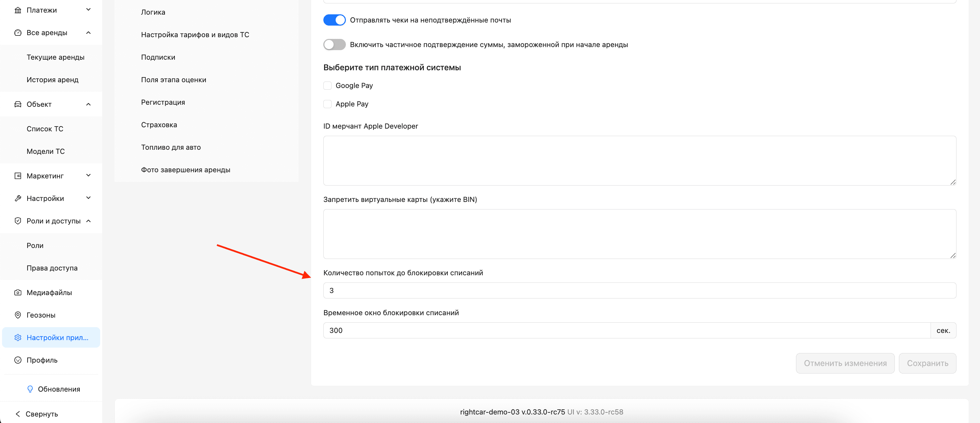
Task: Tick the Apple Pay checkbox
Action: pos(327,104)
